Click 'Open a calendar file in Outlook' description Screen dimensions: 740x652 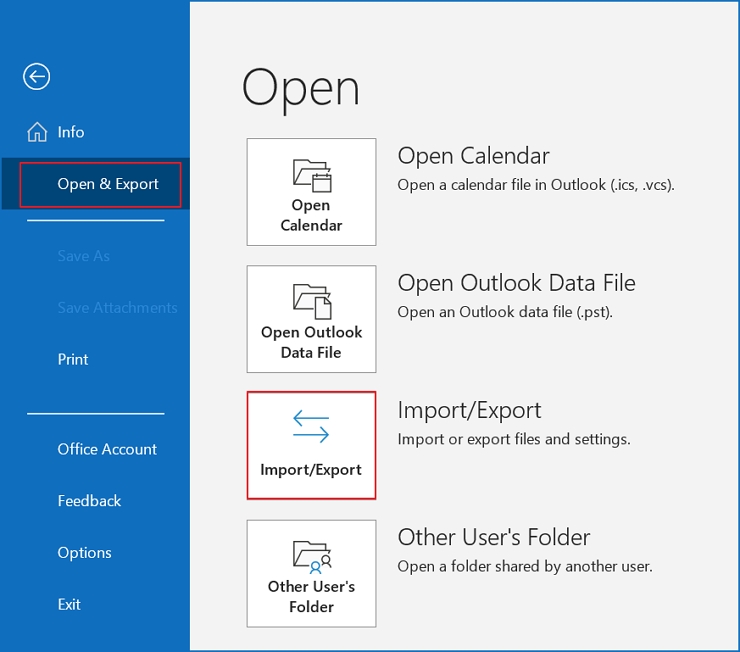coord(536,185)
